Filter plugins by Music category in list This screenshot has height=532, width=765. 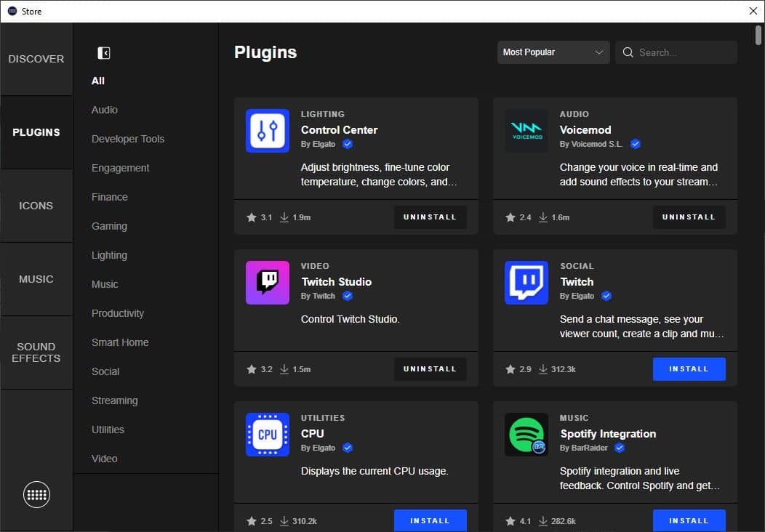point(105,284)
